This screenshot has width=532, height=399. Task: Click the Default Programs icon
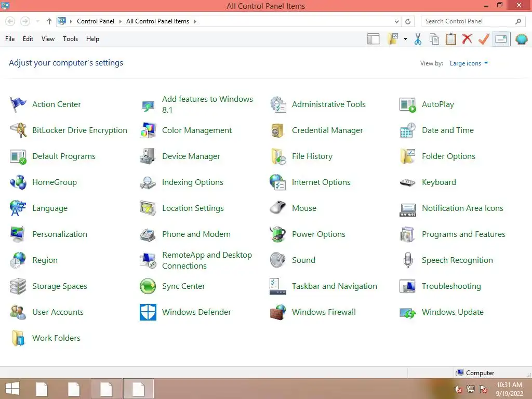[x=18, y=156]
